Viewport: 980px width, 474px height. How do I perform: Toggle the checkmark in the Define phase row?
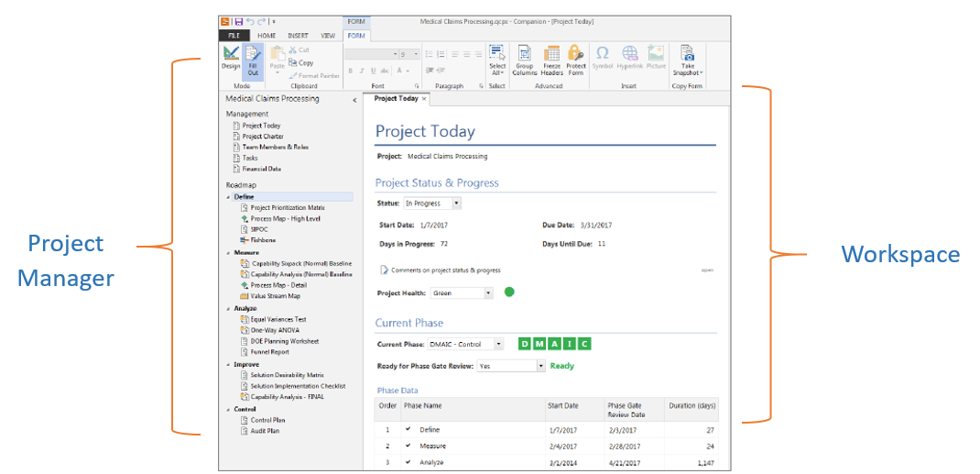[x=408, y=429]
